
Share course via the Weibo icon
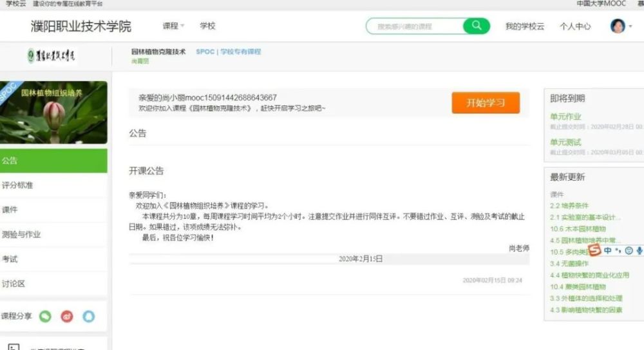pyautogui.click(x=67, y=317)
